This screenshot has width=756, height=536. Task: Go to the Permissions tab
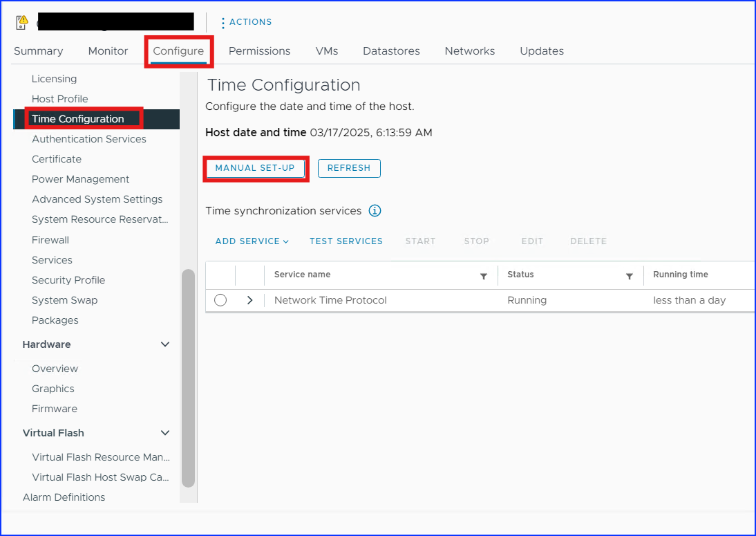259,51
